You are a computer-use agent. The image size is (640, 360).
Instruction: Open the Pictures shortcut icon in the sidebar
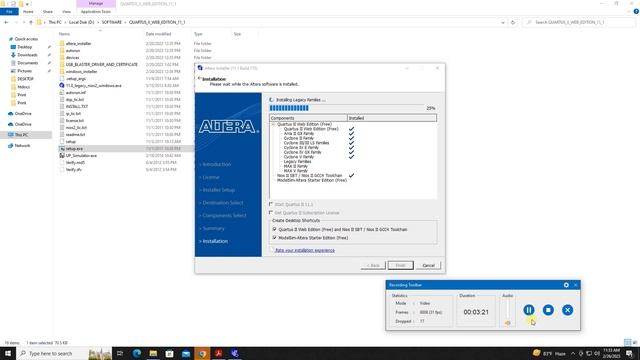[x=13, y=71]
